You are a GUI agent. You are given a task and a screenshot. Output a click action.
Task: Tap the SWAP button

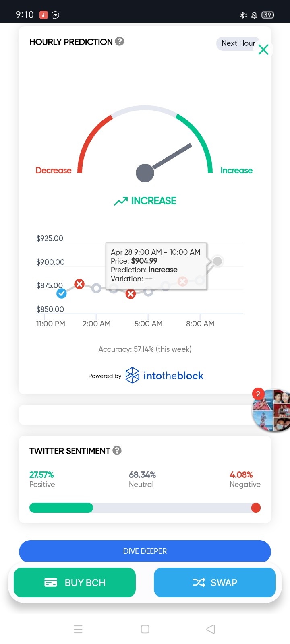tap(215, 582)
